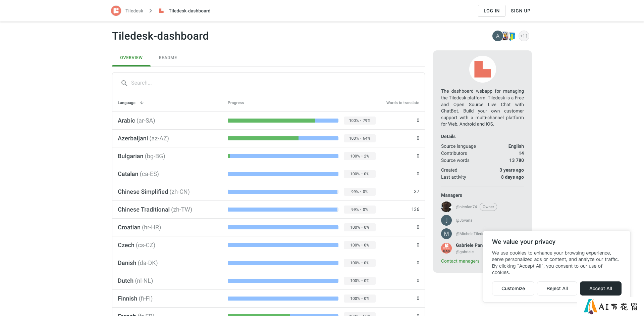Screen dimensions: 644x316
Task: Click the Owner badge next to nicolan74
Action: [x=488, y=207]
